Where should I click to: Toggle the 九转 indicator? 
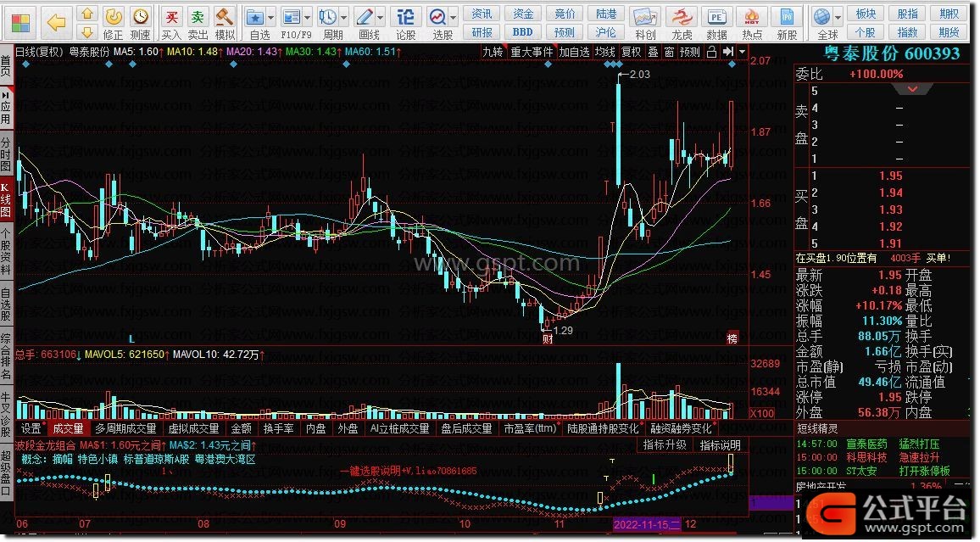point(493,53)
